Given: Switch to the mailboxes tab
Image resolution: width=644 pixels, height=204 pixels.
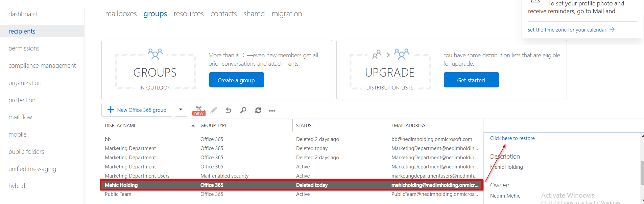Looking at the screenshot, I should click(x=121, y=14).
